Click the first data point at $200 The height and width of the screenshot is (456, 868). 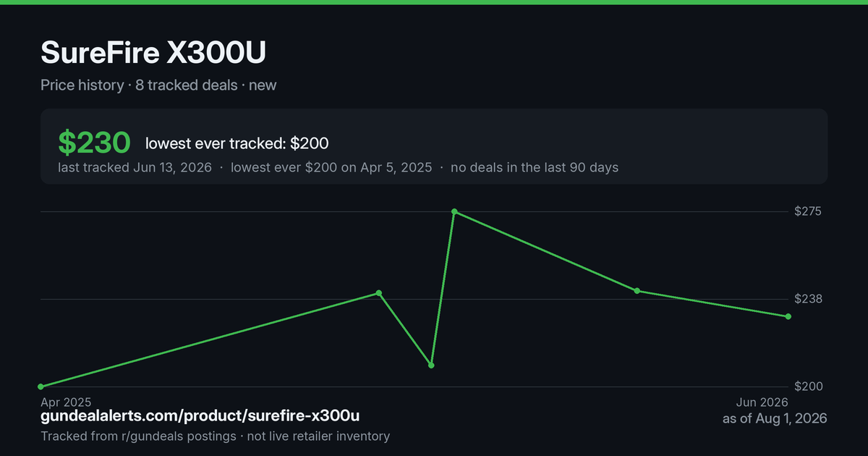point(41,387)
